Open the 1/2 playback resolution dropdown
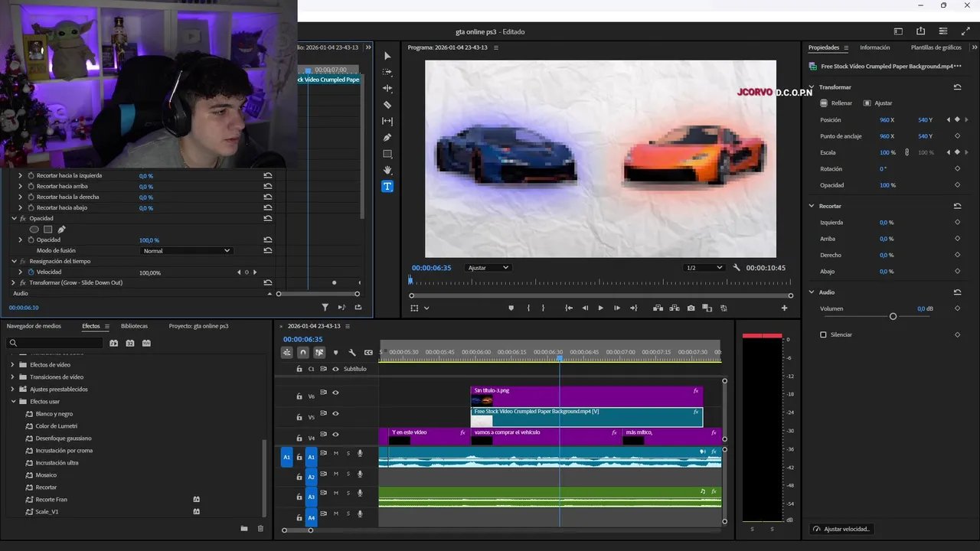This screenshot has height=551, width=980. point(704,268)
